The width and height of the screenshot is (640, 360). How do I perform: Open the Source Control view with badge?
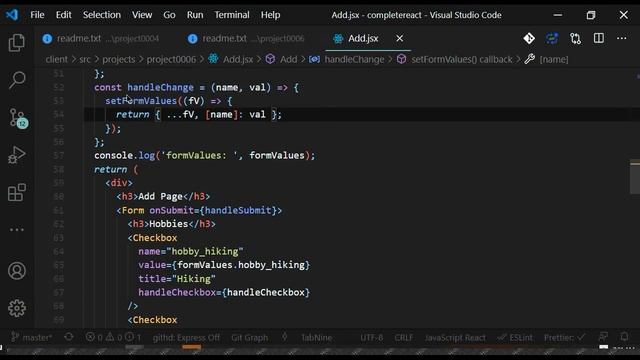(x=18, y=118)
